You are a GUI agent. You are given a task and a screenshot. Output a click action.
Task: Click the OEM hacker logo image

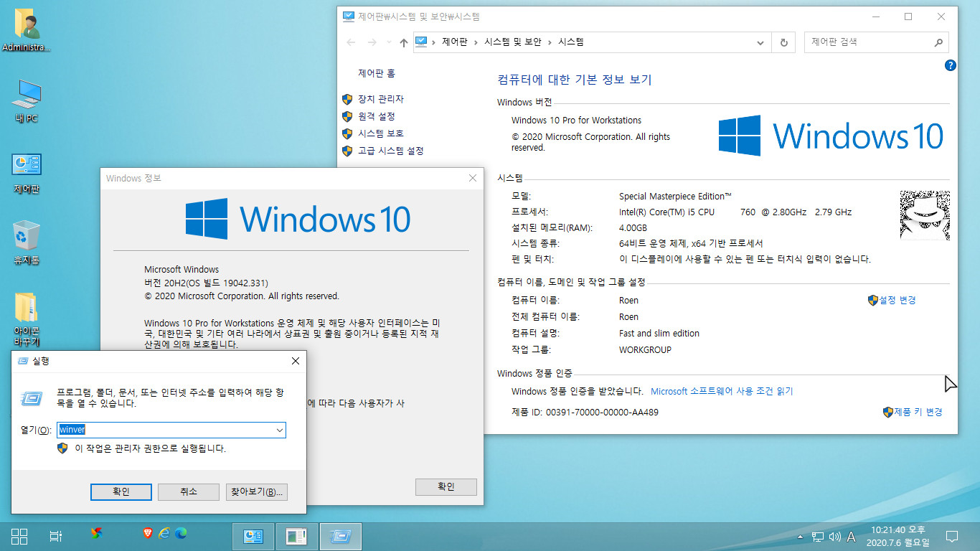pyautogui.click(x=925, y=215)
